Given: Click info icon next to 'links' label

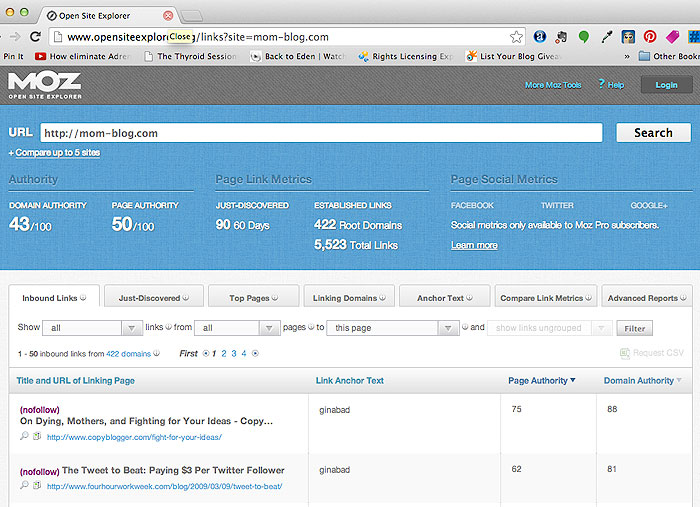Looking at the screenshot, I should (x=168, y=327).
